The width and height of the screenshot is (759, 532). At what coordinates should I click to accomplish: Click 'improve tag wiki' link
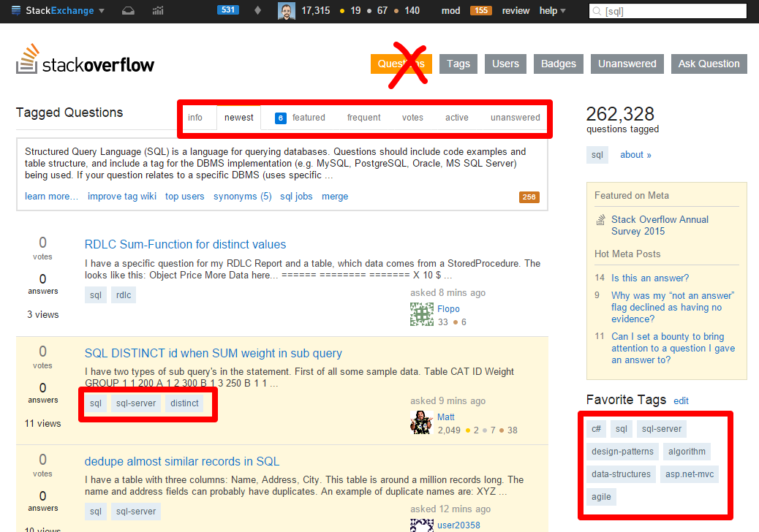coord(122,197)
